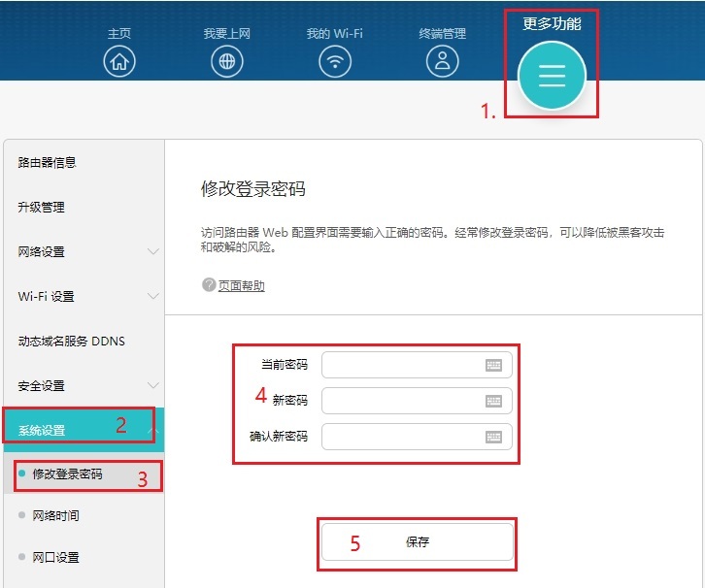Expand the 网络设置 sidebar section

[x=152, y=252]
